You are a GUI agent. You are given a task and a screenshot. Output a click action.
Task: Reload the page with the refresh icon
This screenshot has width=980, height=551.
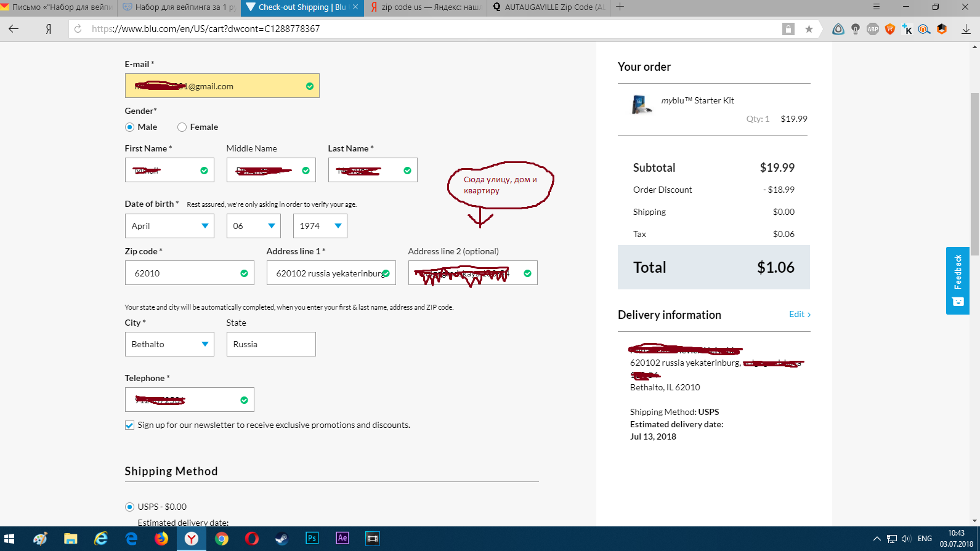pos(78,29)
